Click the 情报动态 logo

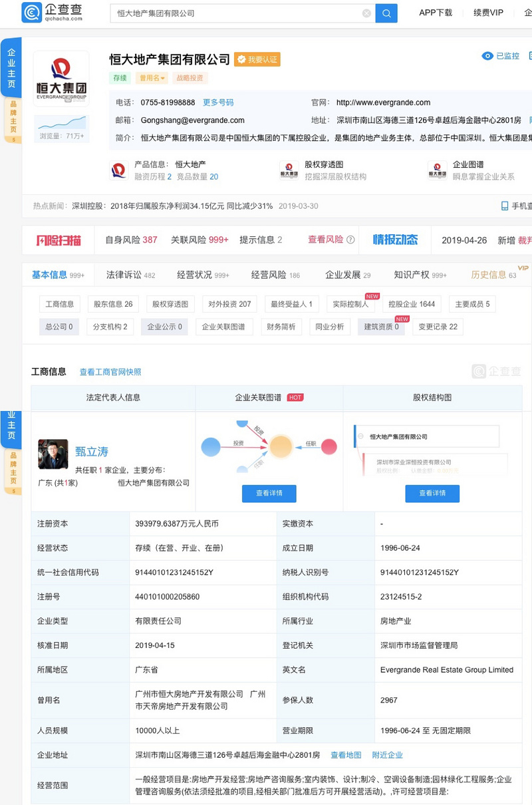pos(395,240)
